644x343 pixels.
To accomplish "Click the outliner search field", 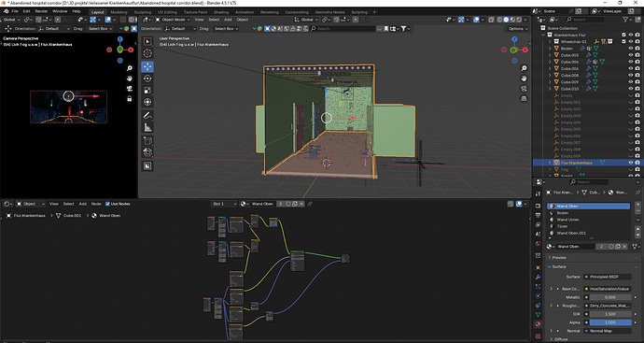I will coord(584,20).
